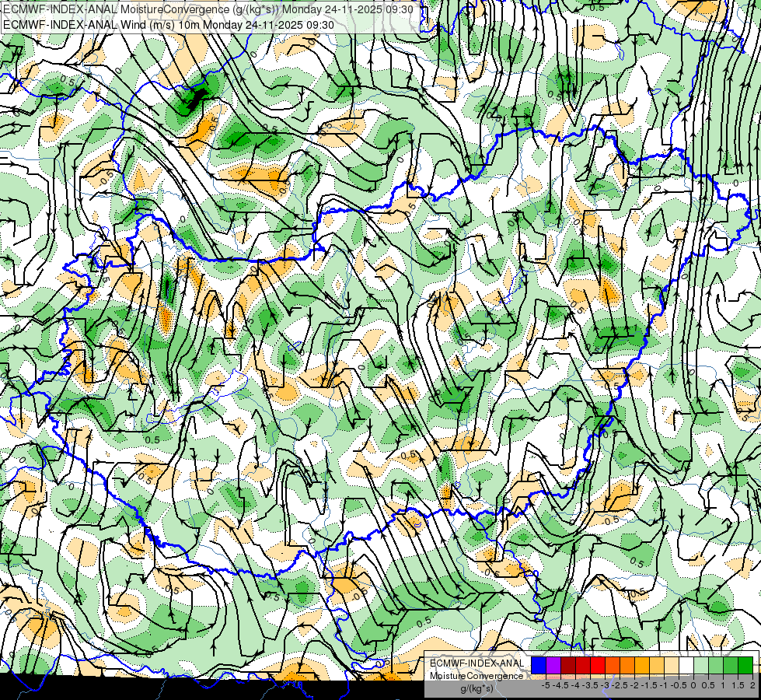
Task: Click the pale peach swatch between -1 and -0.5
Action: [672, 665]
